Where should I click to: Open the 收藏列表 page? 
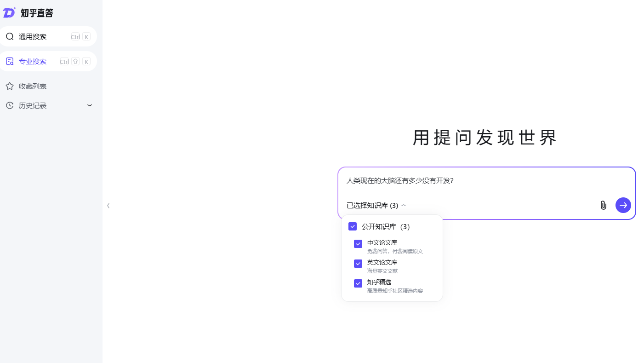tap(32, 86)
